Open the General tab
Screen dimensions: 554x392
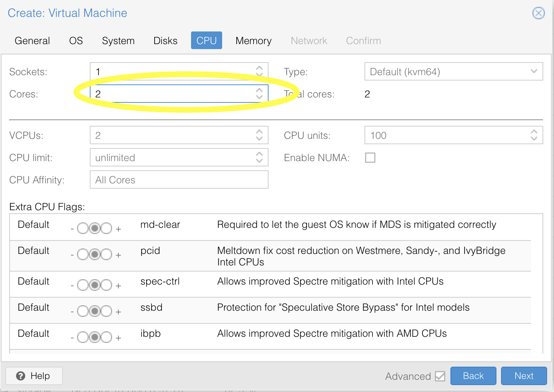click(x=32, y=41)
